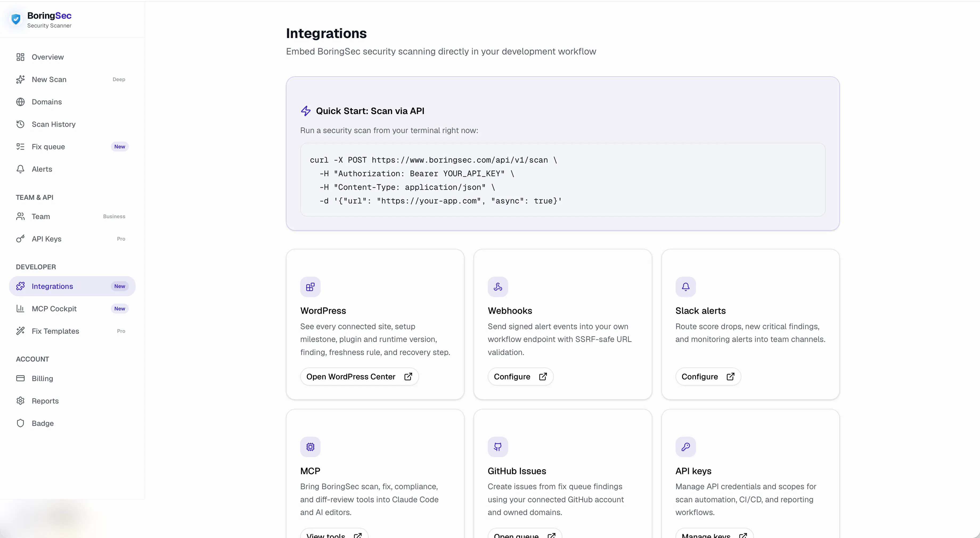Click the Deep label beside New Scan
Viewport: 980px width, 538px height.
tap(119, 80)
